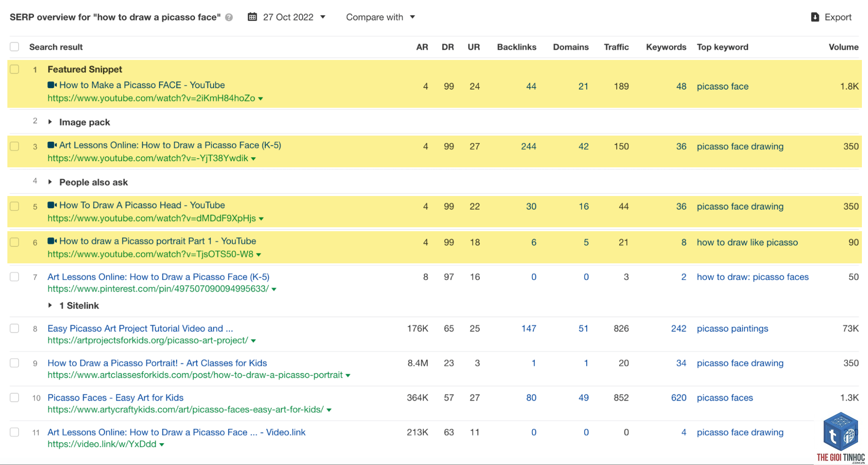
Task: Click the calendar icon next to 27 Oct 2022
Action: click(x=252, y=17)
